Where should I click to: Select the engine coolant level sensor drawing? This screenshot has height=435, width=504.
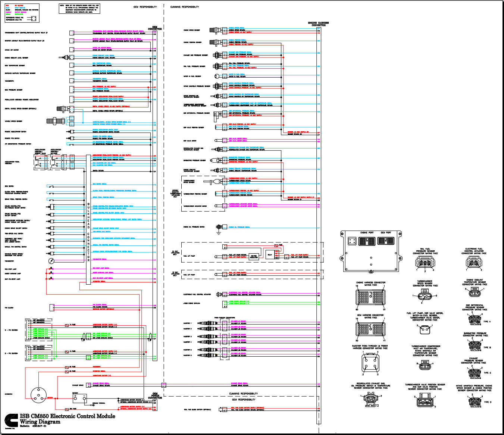64,57
